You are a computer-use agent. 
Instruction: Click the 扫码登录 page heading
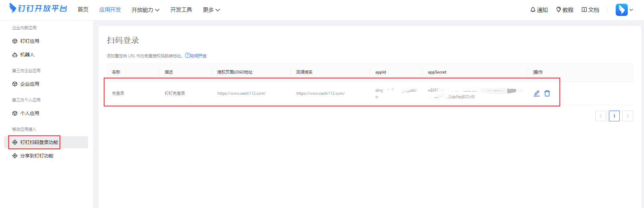pos(123,40)
